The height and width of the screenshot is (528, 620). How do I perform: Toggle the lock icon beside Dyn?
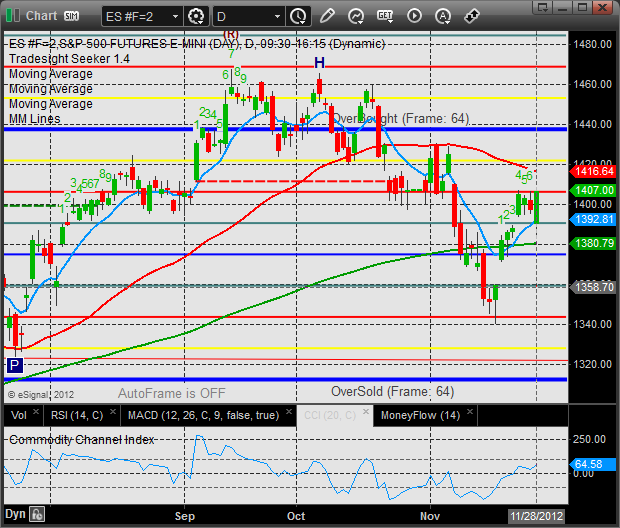click(37, 515)
